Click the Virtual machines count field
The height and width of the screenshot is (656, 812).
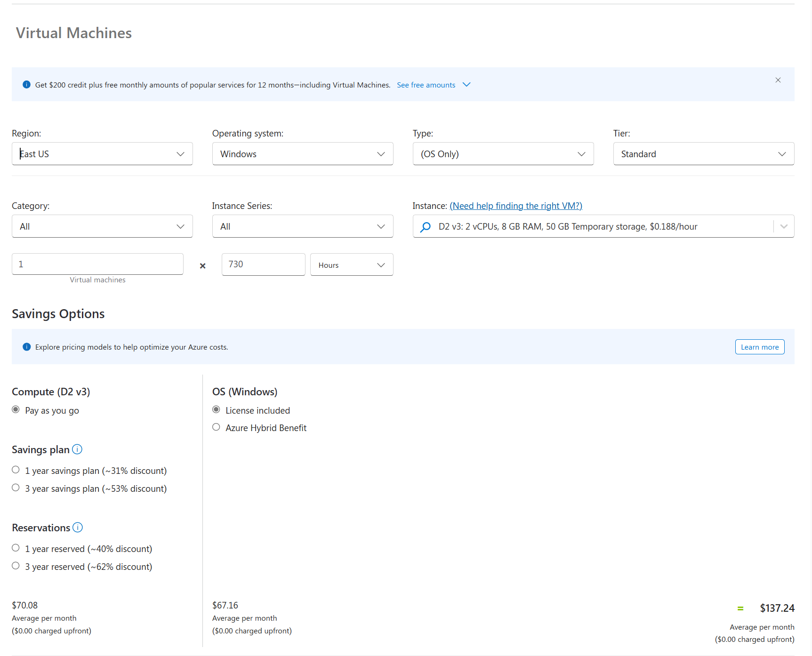tap(97, 264)
